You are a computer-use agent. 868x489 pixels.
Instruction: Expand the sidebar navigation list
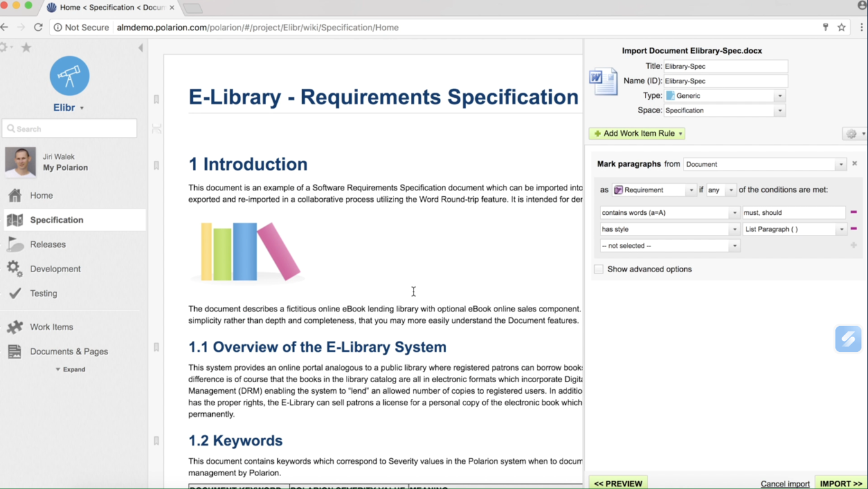[70, 369]
